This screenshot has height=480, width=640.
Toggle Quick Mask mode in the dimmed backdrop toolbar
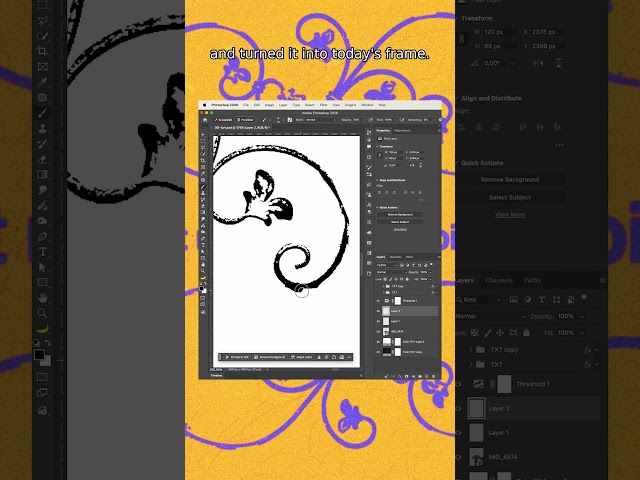(x=42, y=377)
